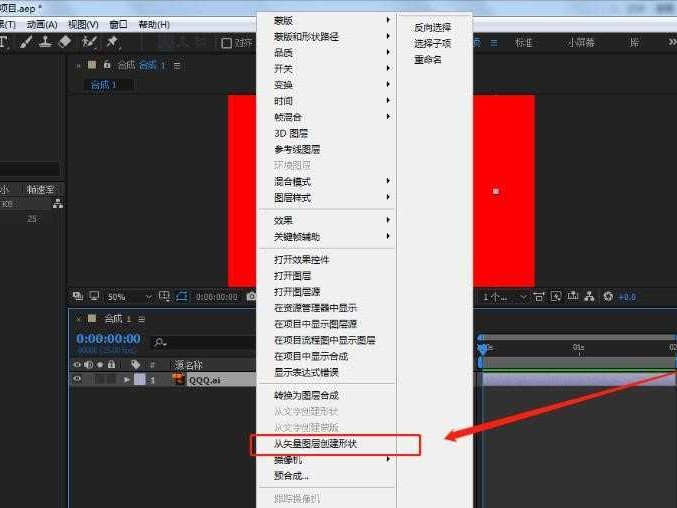Select the Eraser tool
The width and height of the screenshot is (677, 508).
[x=65, y=42]
